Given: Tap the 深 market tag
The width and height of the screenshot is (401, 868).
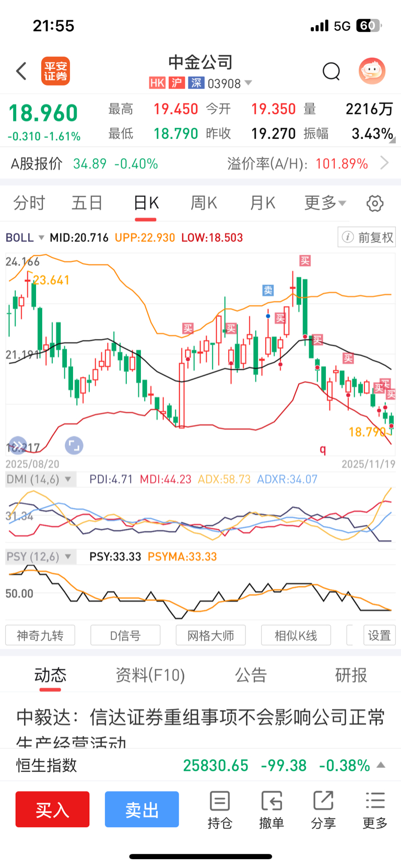Looking at the screenshot, I should (196, 83).
